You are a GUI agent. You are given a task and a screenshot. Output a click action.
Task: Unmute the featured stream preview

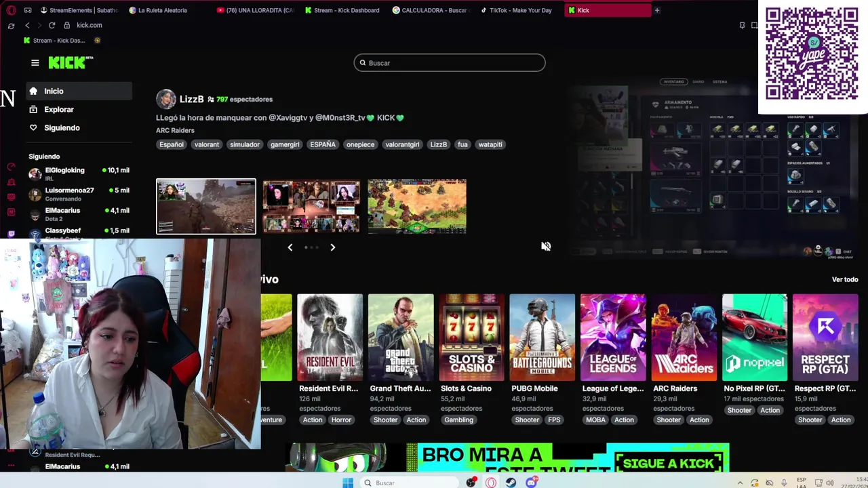point(546,246)
